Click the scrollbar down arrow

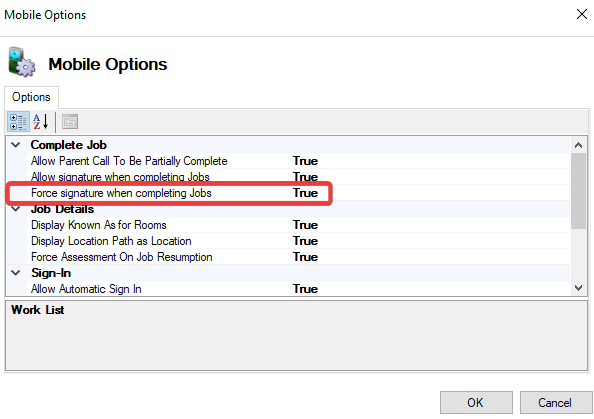pos(578,288)
